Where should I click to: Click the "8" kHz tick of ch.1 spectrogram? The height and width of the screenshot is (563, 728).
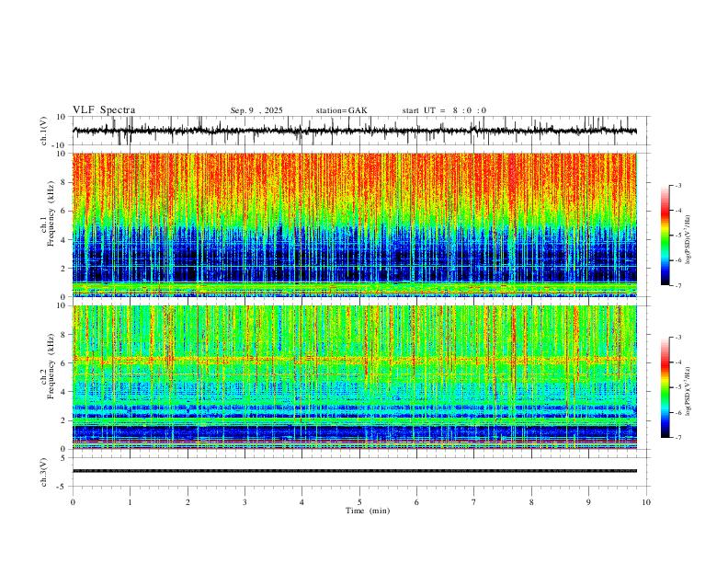click(x=63, y=182)
